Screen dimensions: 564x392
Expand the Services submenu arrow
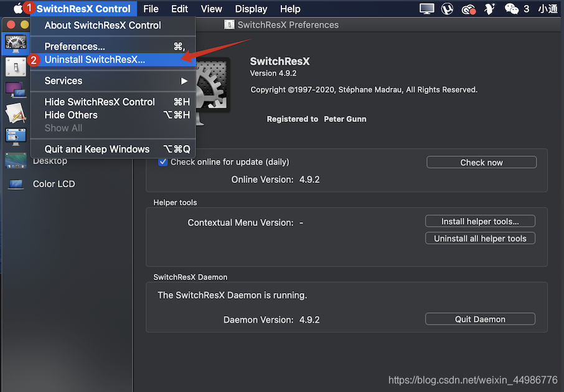(184, 81)
